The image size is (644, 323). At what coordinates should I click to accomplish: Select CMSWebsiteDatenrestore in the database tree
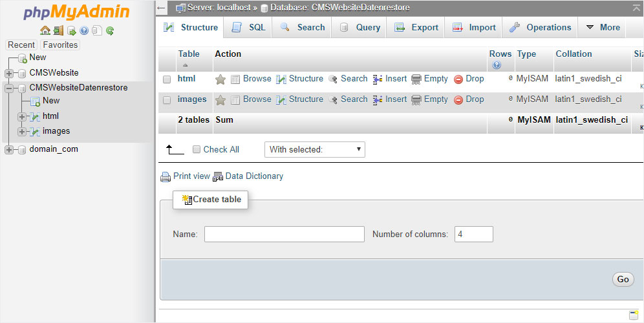click(x=78, y=87)
